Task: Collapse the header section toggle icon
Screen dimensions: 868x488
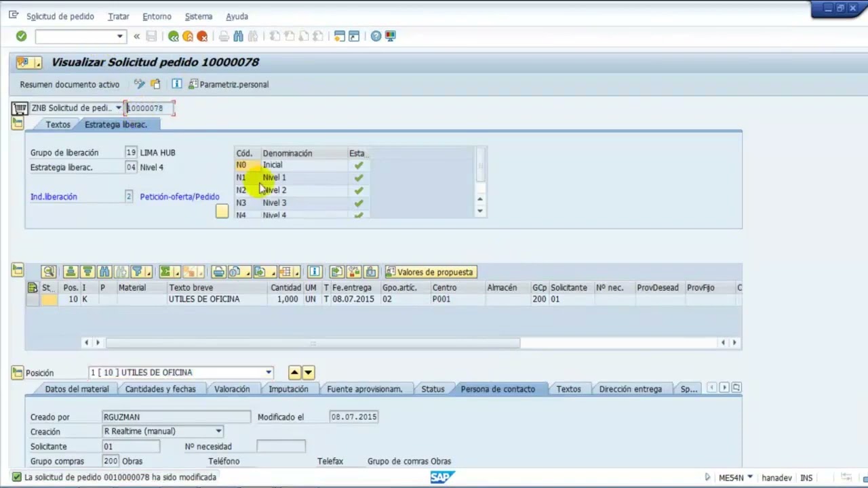Action: (x=18, y=123)
